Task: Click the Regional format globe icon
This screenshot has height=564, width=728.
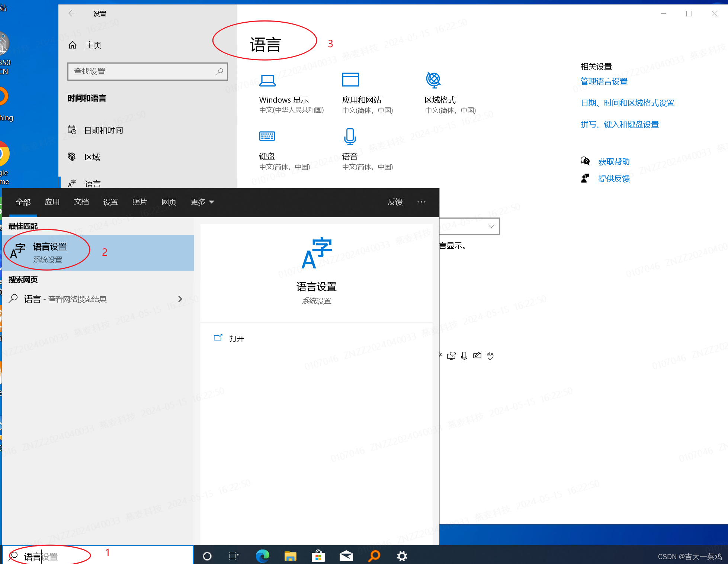Action: point(433,80)
